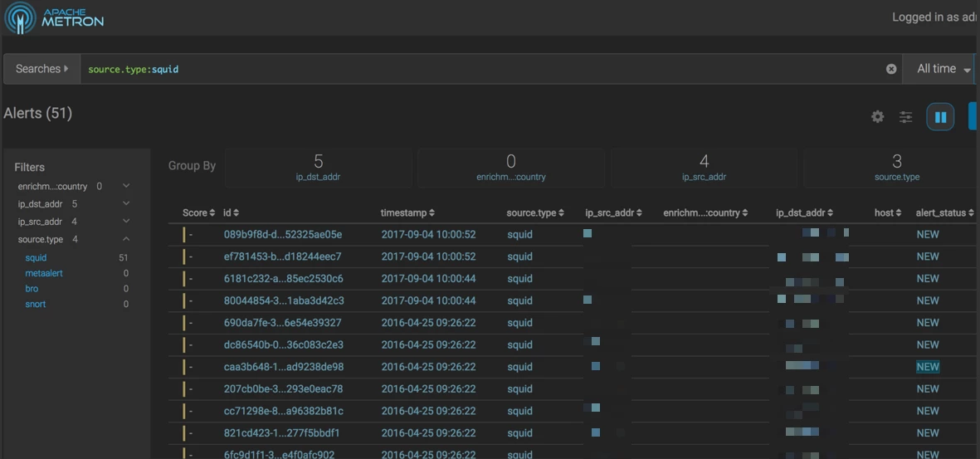The width and height of the screenshot is (980, 459).
Task: Sort by source.type column
Action: 535,213
